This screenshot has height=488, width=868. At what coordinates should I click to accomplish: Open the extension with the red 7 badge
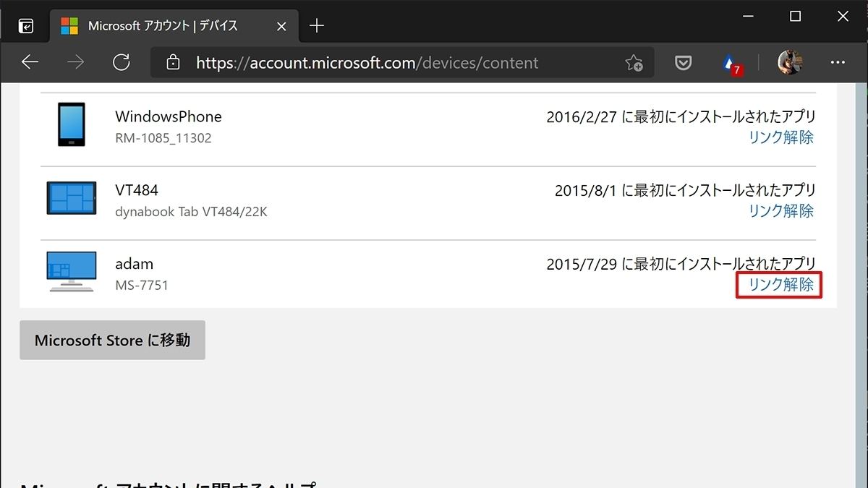click(731, 64)
